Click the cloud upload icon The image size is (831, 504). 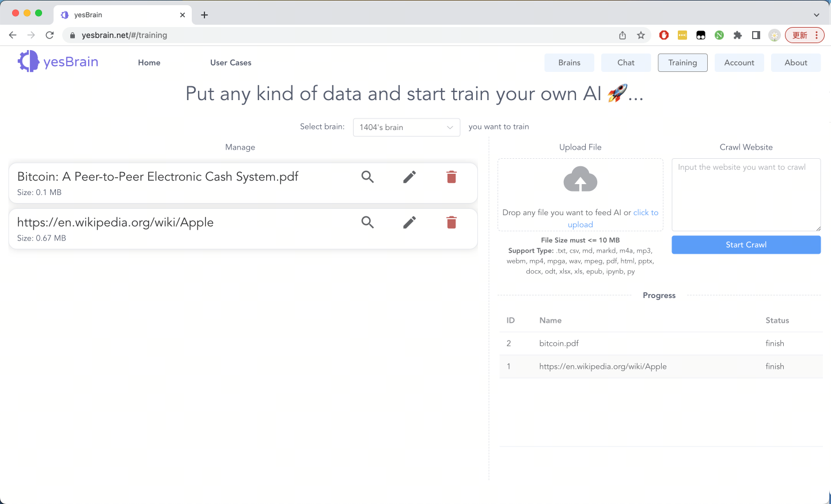(580, 180)
